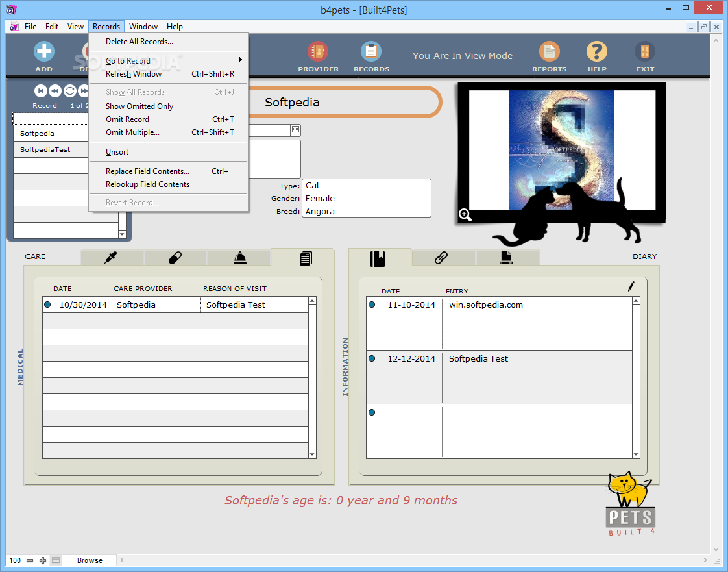
Task: Open the PROVIDER address book icon
Action: point(318,51)
